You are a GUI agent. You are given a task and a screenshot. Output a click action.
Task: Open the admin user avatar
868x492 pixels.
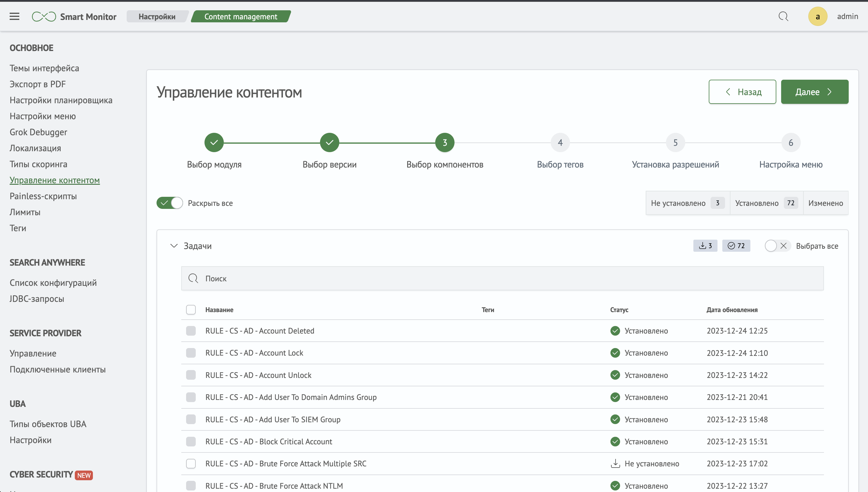pyautogui.click(x=818, y=17)
